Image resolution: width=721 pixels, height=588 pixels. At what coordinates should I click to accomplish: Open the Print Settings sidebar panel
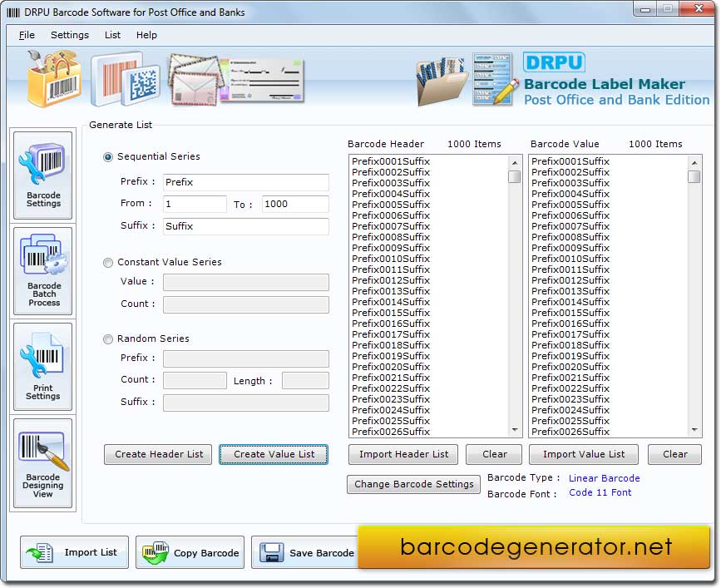[x=42, y=367]
